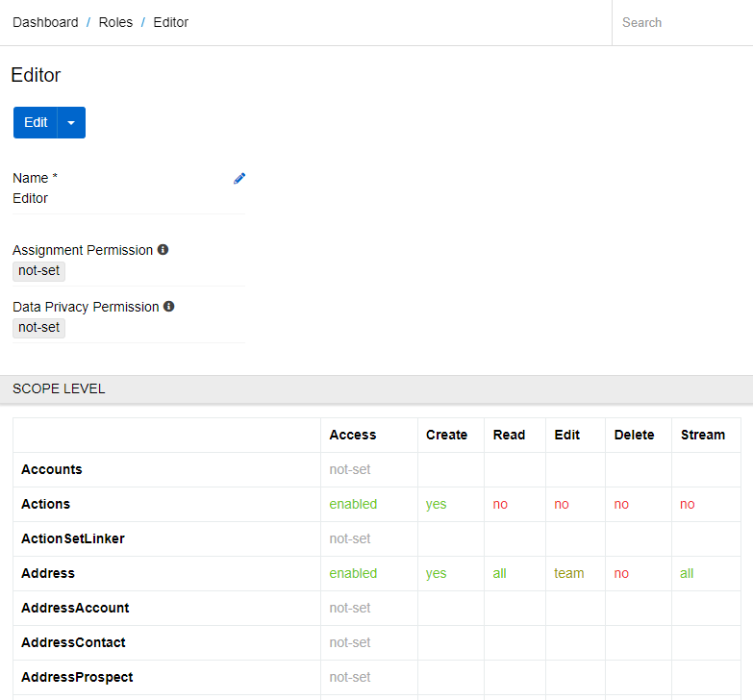Click Actions create value yes
Screen dimensions: 753x700
[436, 505]
